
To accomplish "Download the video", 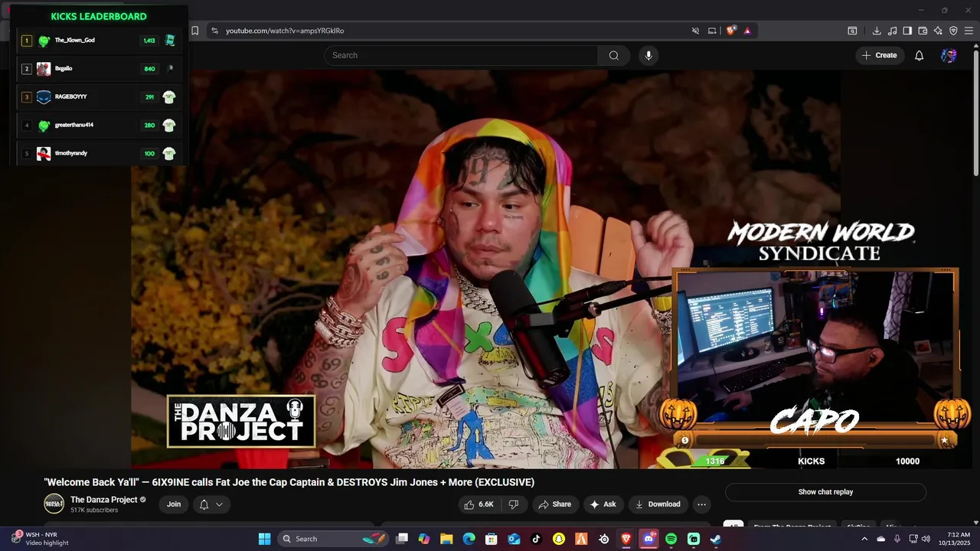I will [658, 504].
